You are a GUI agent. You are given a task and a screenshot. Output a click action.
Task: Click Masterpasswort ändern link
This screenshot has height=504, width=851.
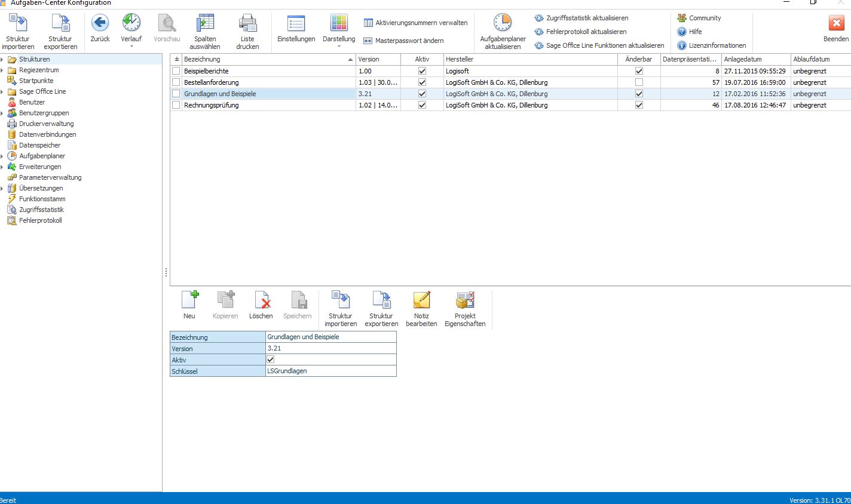(409, 41)
